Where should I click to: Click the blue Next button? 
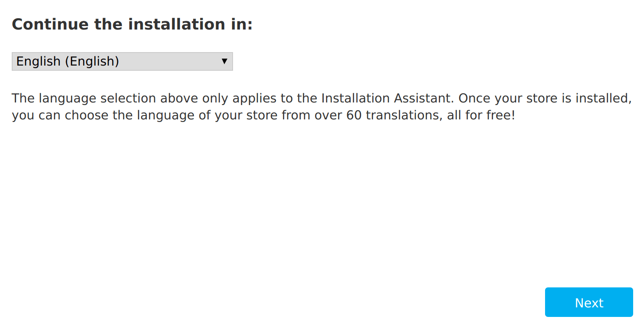point(589,302)
